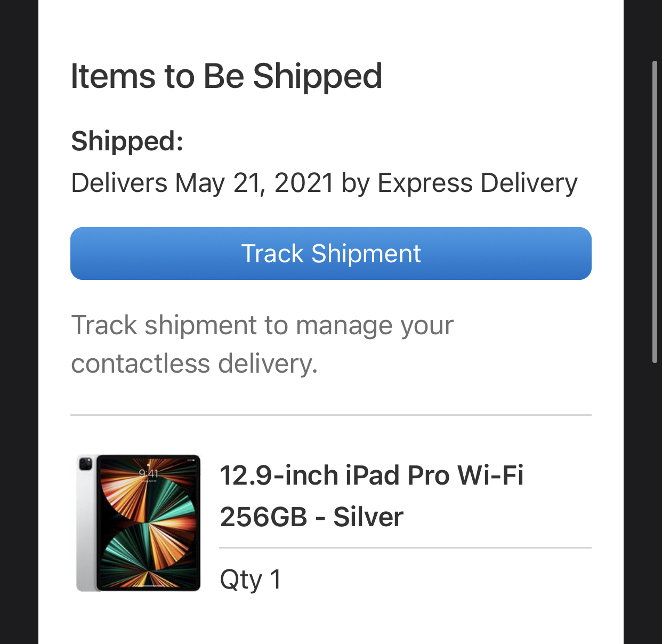Click the Track Shipment button
The width and height of the screenshot is (662, 644).
click(330, 254)
